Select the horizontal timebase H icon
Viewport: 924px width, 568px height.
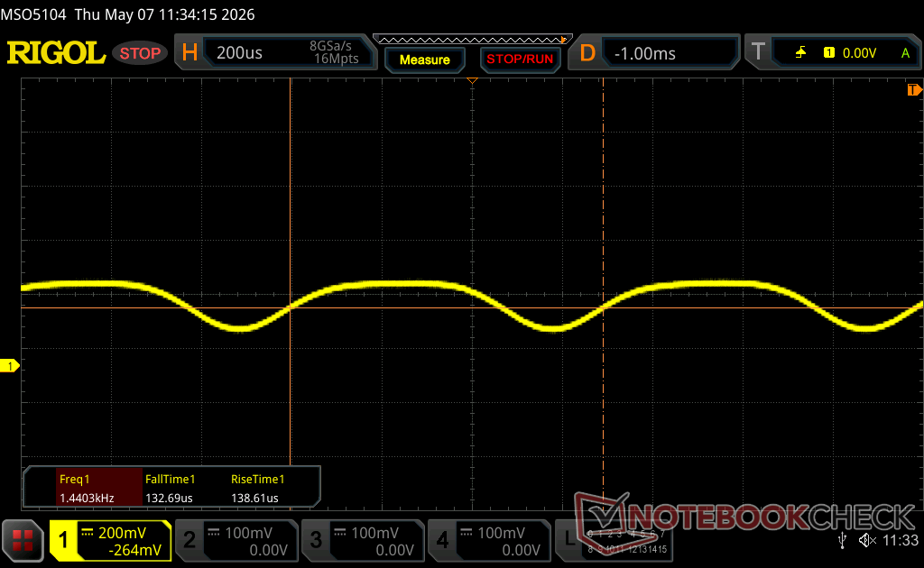(x=189, y=53)
